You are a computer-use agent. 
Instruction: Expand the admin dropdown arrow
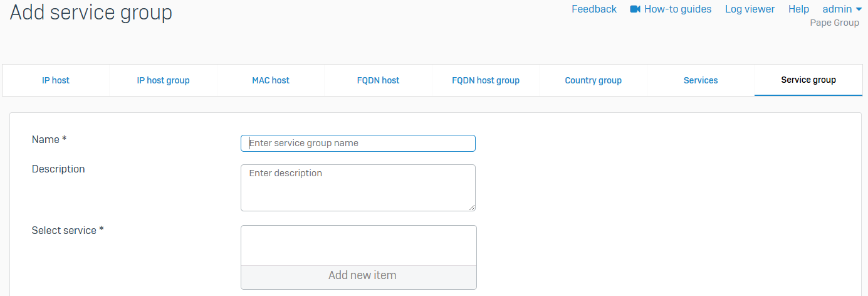pos(858,9)
